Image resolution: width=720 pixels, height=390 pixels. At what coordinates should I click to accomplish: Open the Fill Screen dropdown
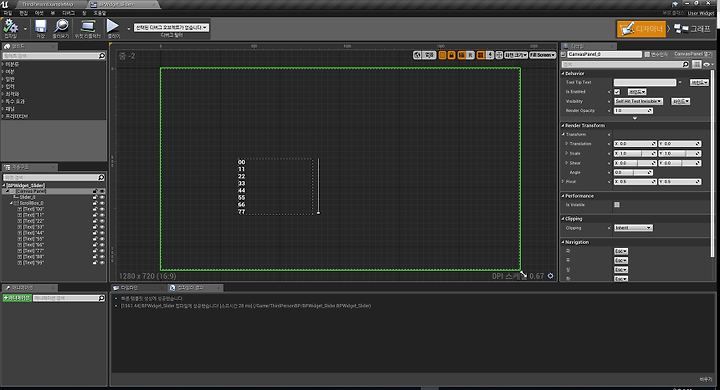pos(542,55)
